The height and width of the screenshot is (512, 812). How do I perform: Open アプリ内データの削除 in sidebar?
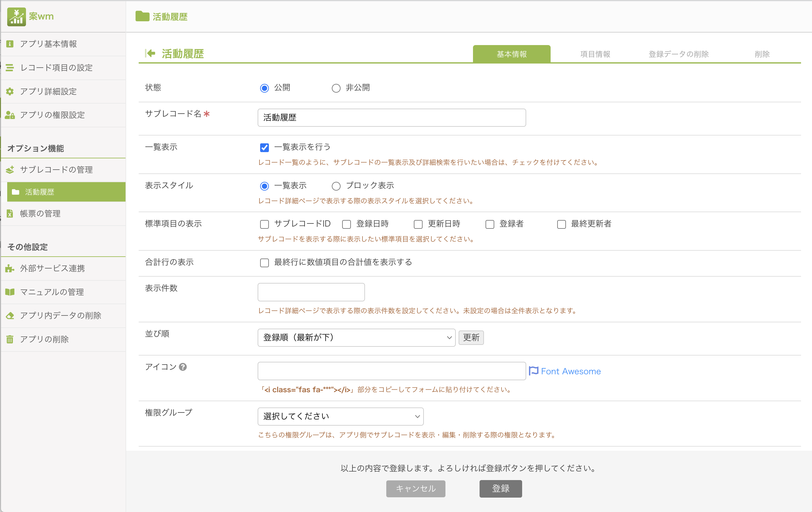tap(64, 315)
